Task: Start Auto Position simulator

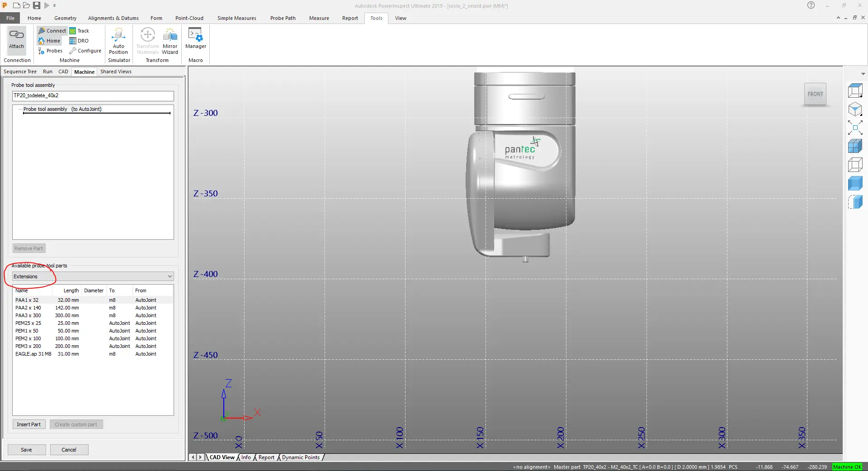Action: (118, 41)
